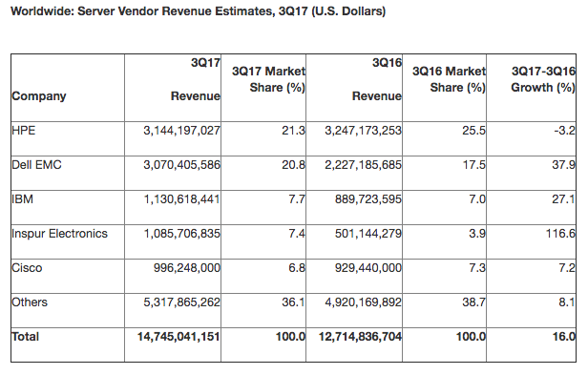Viewport: 588px width, 375px height.
Task: Click the table title heading text
Action: pos(198,11)
